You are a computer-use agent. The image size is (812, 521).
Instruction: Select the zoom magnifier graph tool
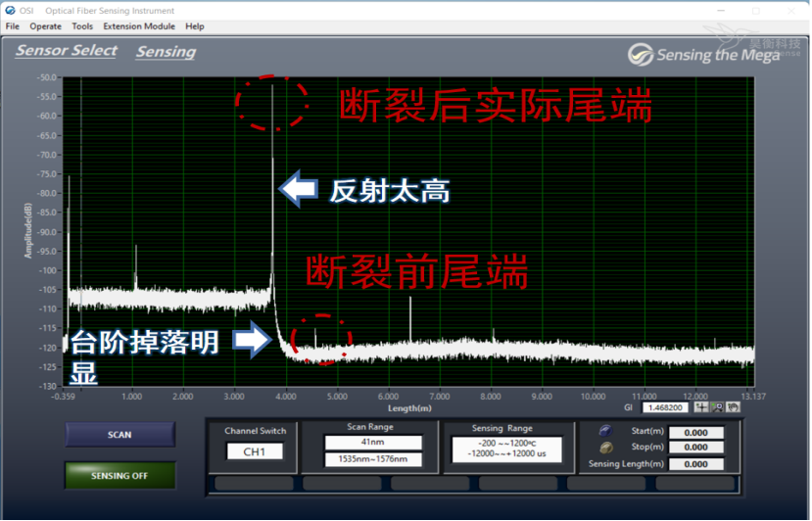pos(717,406)
